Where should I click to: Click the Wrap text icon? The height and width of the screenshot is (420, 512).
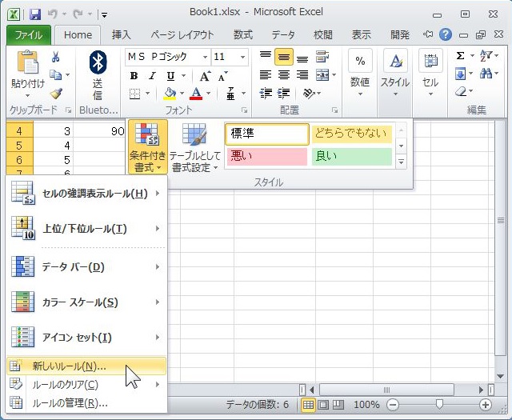322,57
